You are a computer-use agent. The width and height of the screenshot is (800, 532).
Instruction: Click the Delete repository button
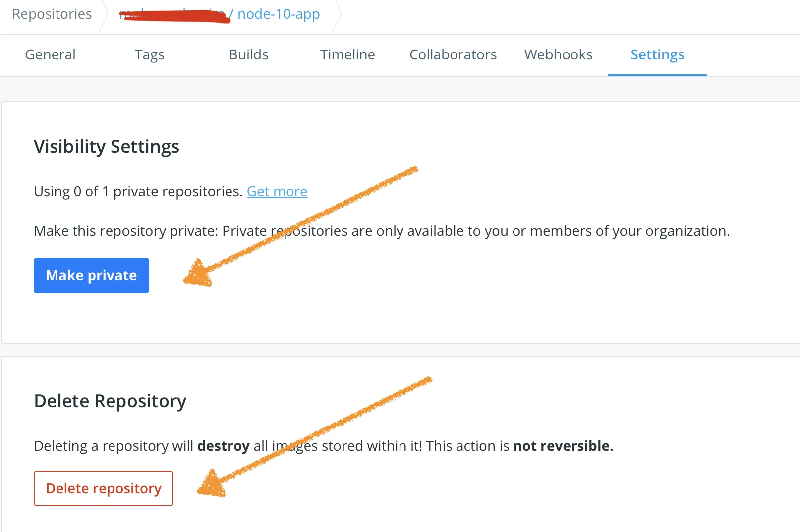pos(104,488)
